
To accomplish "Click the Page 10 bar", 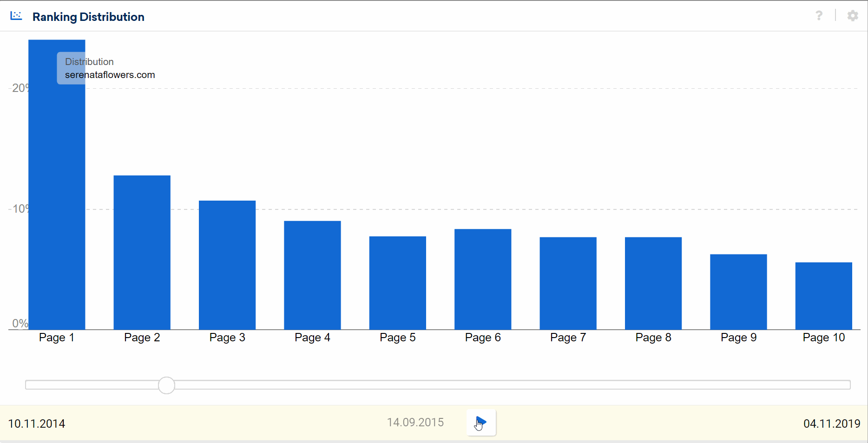I will pos(823,296).
